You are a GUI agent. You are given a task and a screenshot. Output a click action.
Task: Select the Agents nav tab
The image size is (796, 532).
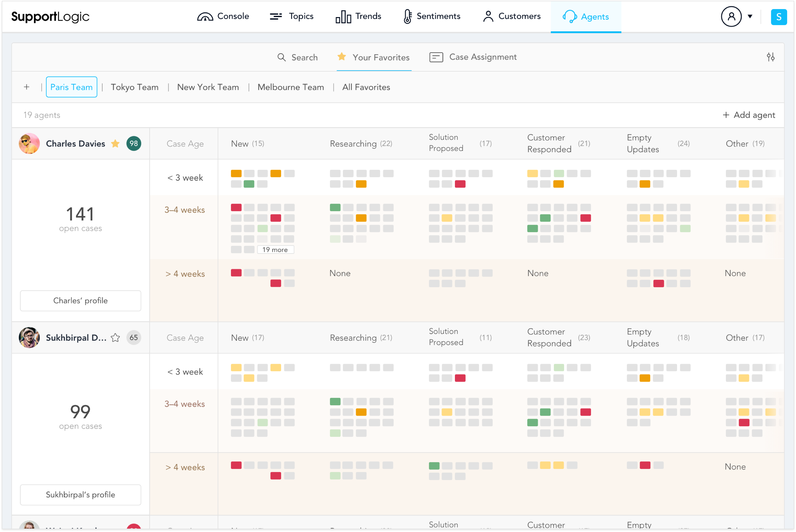pyautogui.click(x=586, y=17)
